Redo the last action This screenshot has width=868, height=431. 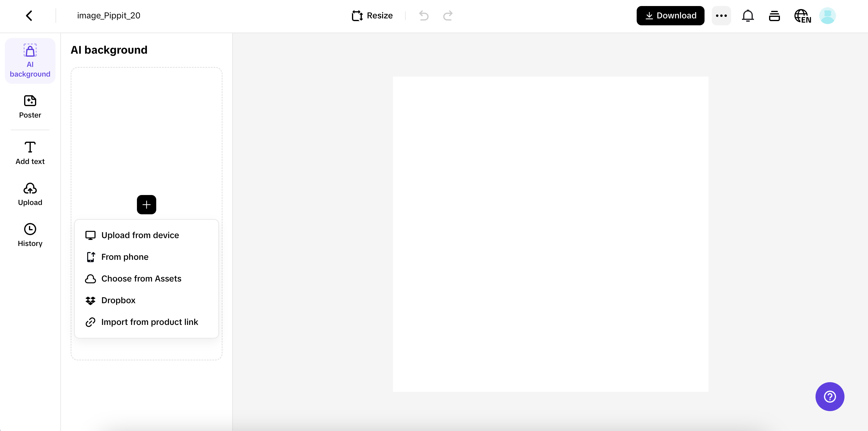(448, 15)
